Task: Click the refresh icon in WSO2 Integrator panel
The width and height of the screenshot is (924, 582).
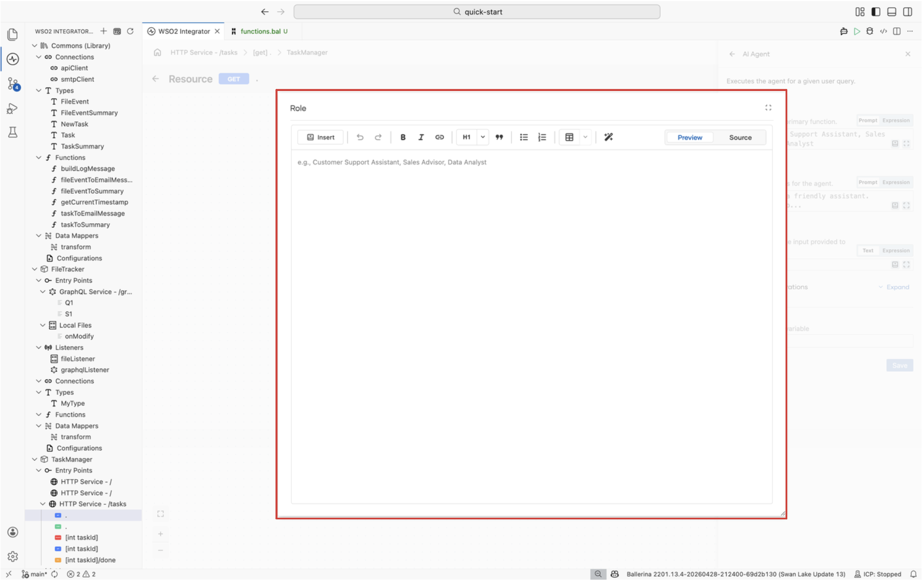Action: 131,31
